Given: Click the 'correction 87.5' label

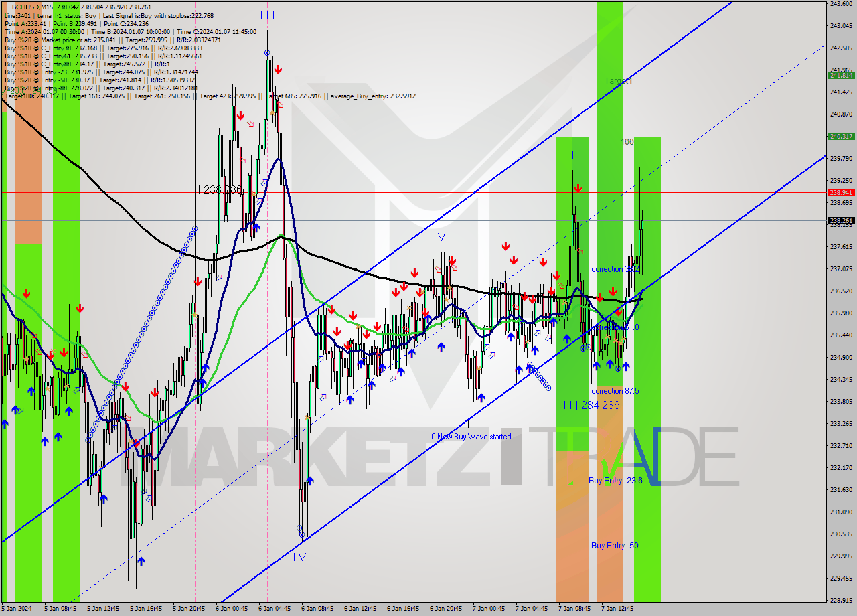Looking at the screenshot, I should tap(615, 391).
